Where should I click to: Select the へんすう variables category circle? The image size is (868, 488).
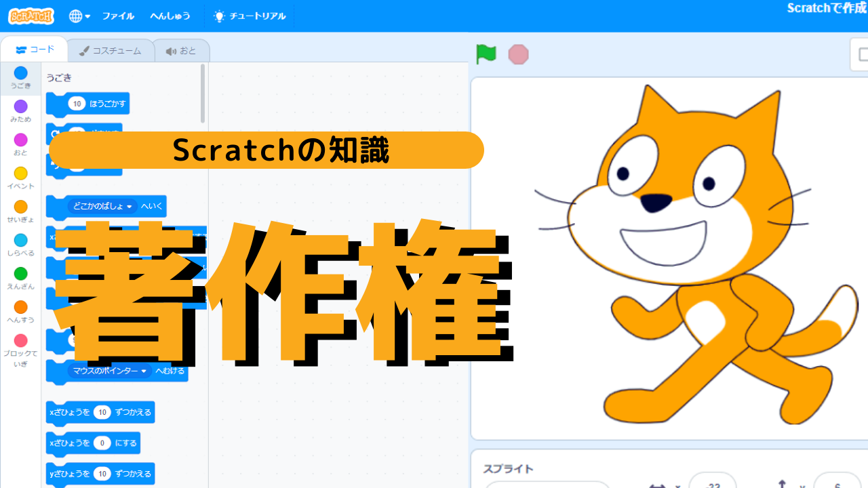(21, 307)
